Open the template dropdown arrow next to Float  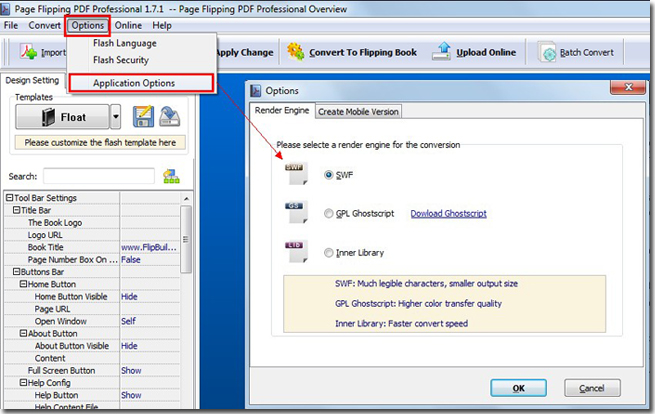pyautogui.click(x=115, y=117)
